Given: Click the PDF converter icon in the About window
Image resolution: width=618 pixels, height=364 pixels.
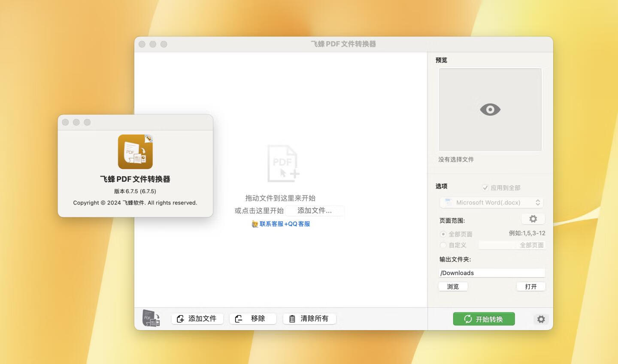Looking at the screenshot, I should [x=135, y=151].
